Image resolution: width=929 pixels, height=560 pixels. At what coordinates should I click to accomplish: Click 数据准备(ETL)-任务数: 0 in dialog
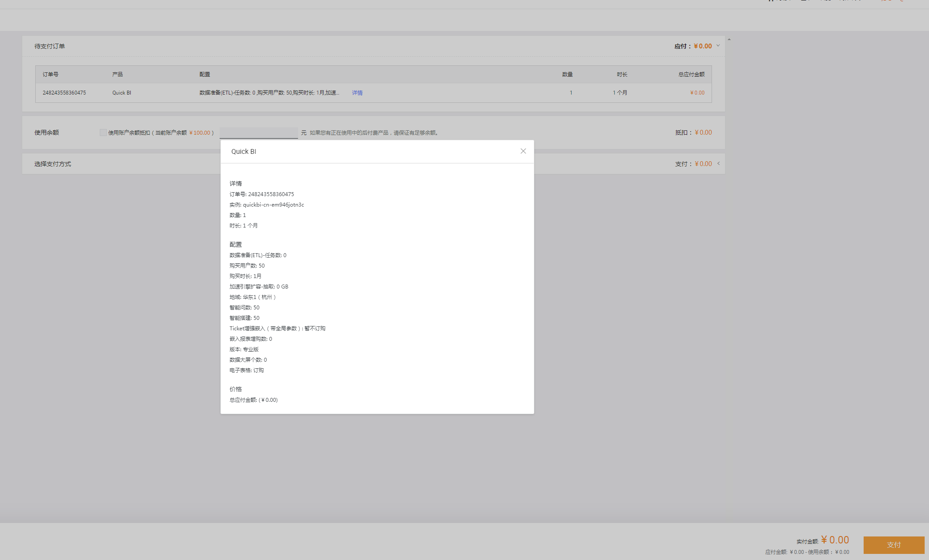(x=258, y=255)
